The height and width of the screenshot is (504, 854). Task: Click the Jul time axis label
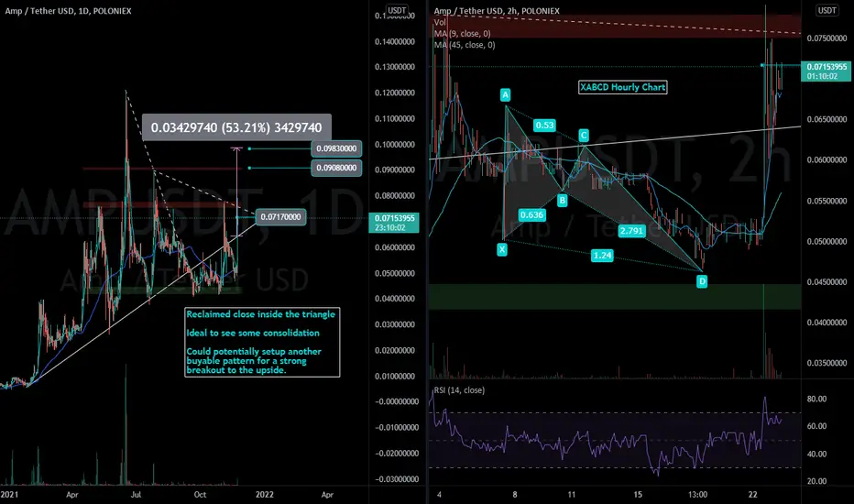tap(136, 495)
